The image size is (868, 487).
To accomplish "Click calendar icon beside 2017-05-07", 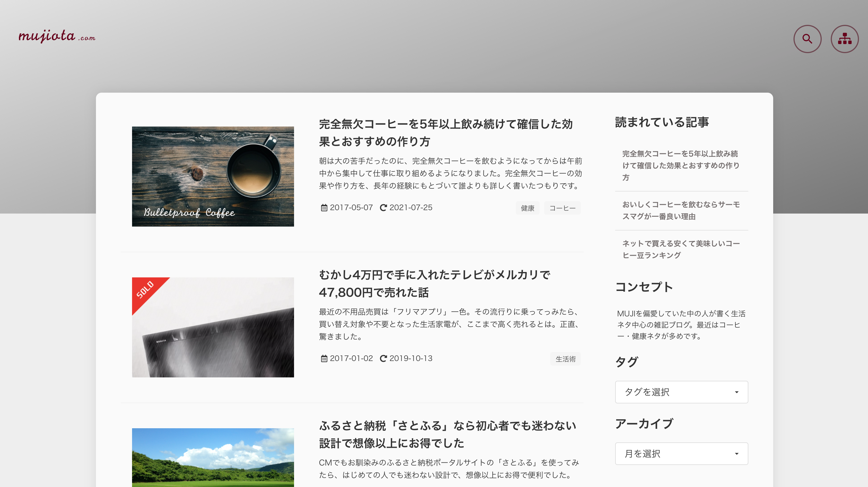I will (x=324, y=208).
